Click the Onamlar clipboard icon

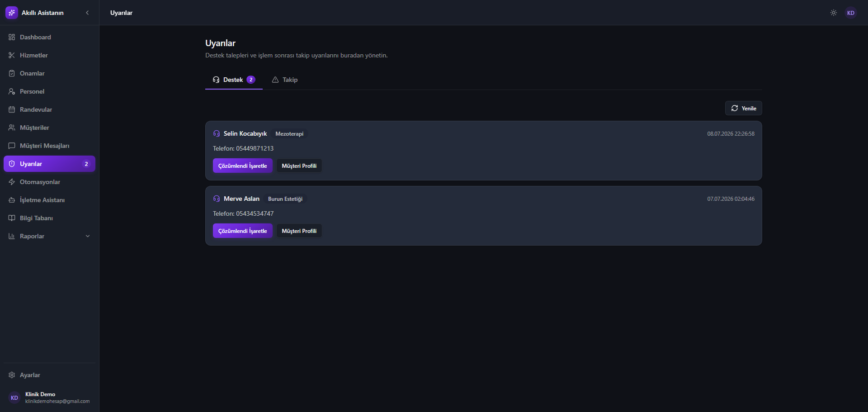(x=12, y=73)
